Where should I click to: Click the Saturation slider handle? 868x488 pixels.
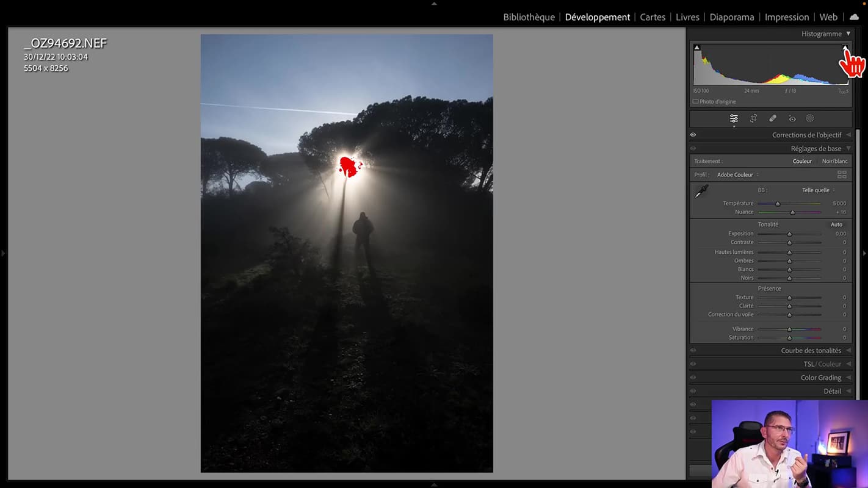tap(789, 338)
